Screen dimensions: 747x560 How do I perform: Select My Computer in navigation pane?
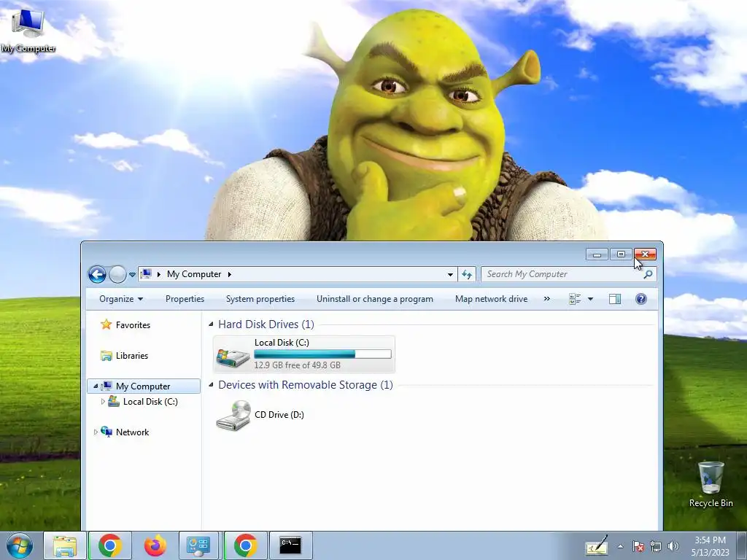143,386
